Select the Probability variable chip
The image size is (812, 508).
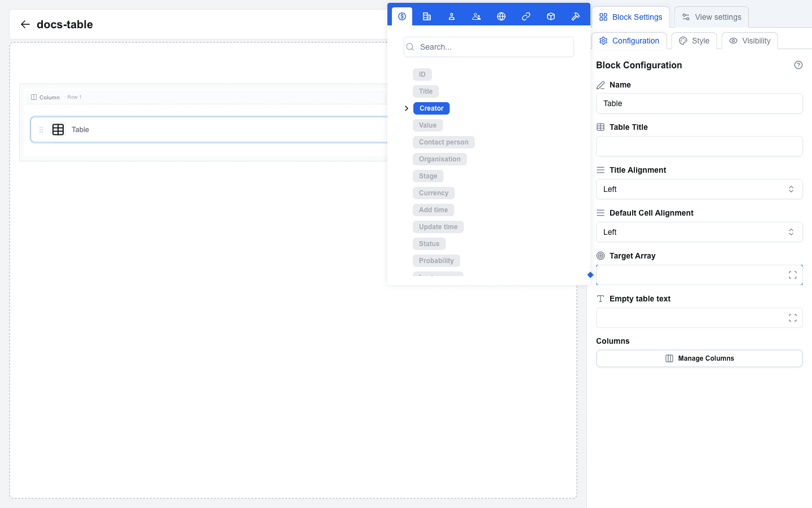[436, 261]
